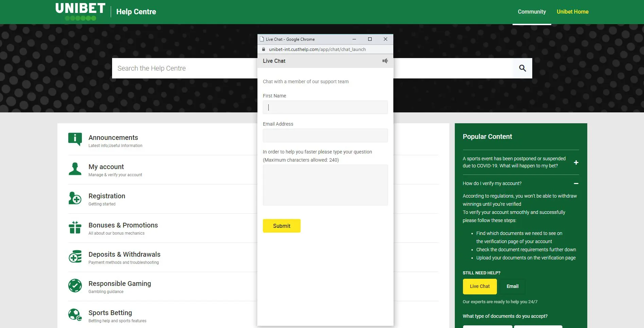Click the padlock icon in the address bar
The height and width of the screenshot is (328, 644).
pyautogui.click(x=263, y=49)
